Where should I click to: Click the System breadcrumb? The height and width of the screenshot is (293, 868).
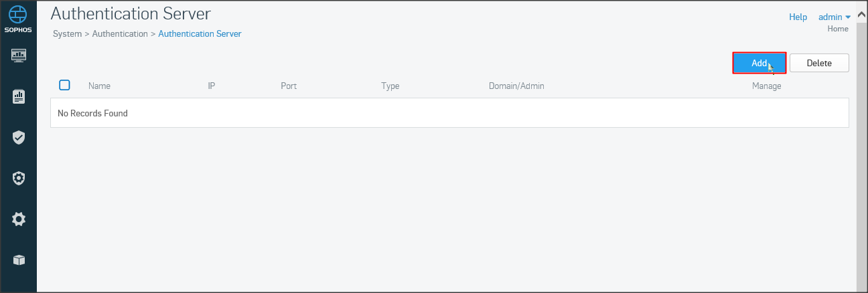click(67, 33)
